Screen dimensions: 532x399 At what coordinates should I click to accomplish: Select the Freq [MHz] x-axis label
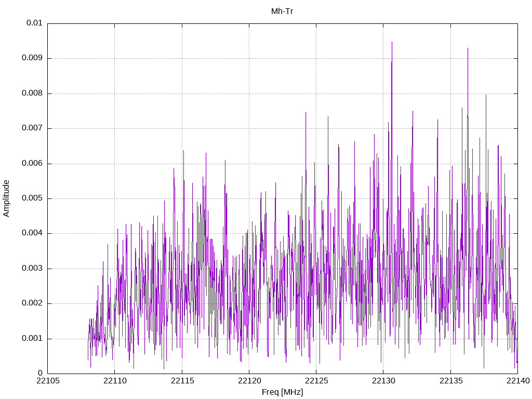282,392
